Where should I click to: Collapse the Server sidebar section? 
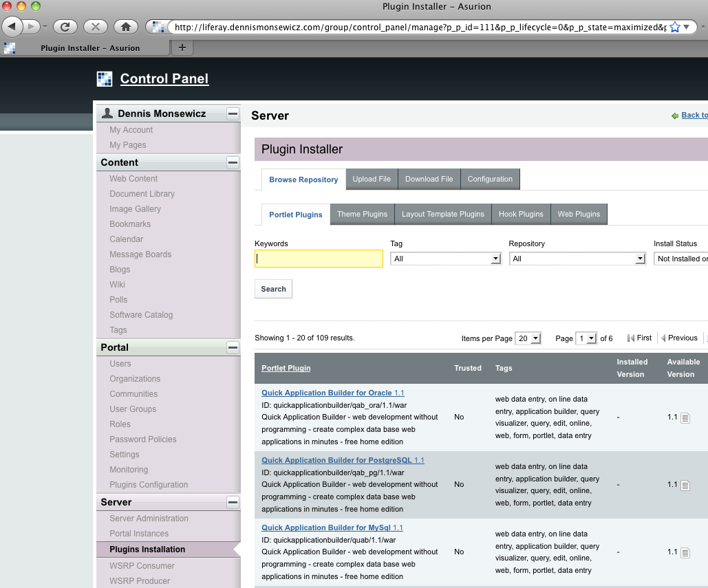tap(233, 502)
